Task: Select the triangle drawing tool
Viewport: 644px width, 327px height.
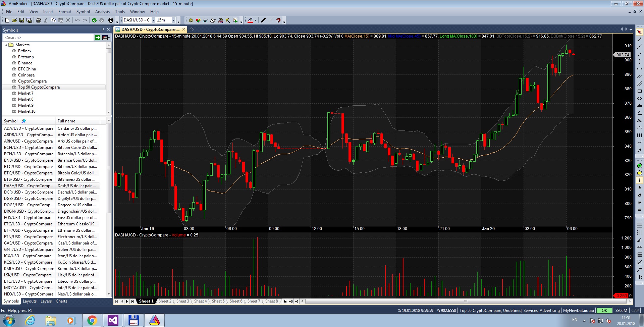Action: coord(640,113)
